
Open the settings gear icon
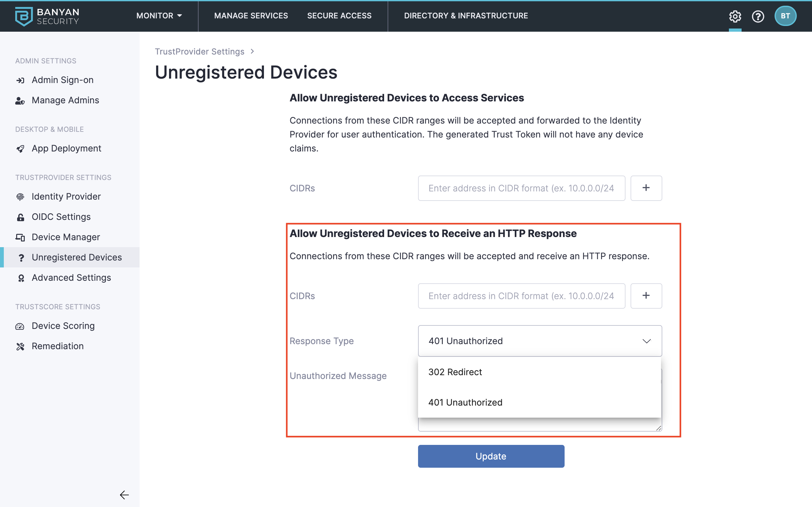point(735,16)
